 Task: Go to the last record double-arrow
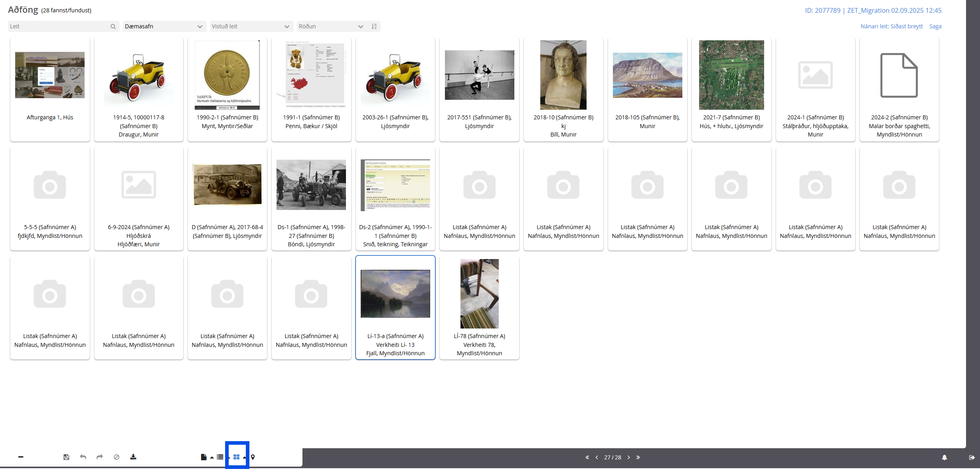click(x=638, y=457)
